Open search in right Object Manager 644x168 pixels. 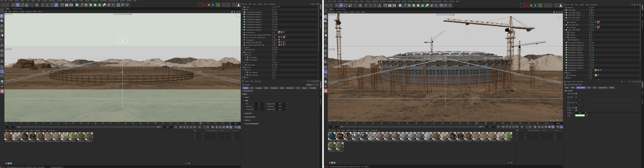point(632,5)
